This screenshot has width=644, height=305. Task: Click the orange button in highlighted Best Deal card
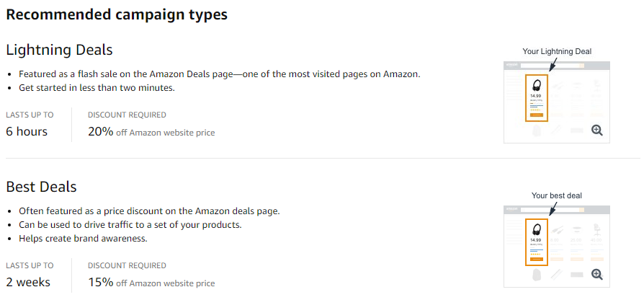click(537, 259)
